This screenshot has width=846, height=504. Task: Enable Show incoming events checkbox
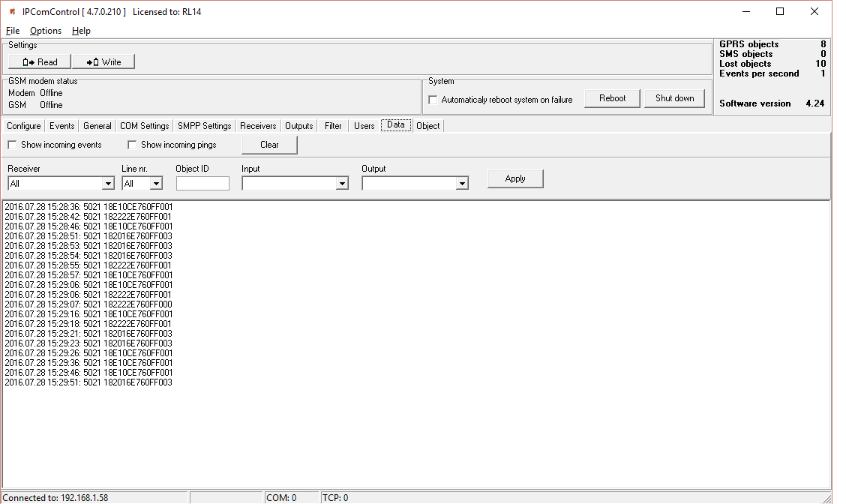tap(12, 145)
